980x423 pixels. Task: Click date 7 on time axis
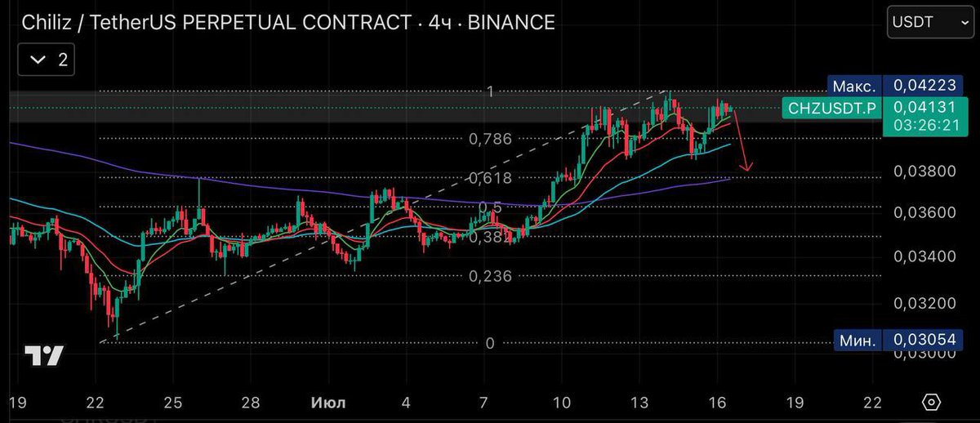[x=483, y=403]
